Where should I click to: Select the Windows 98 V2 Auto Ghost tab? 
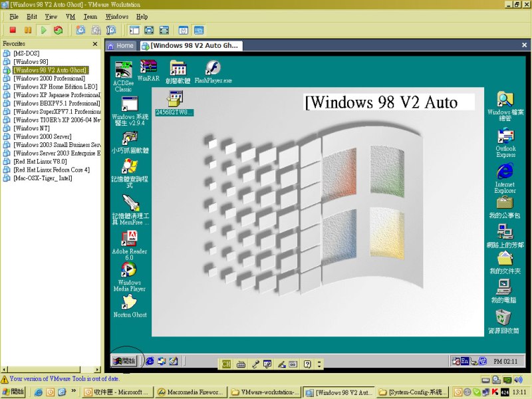click(192, 46)
